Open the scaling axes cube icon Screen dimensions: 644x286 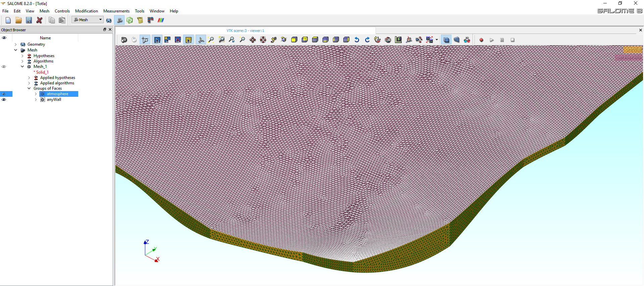point(409,40)
